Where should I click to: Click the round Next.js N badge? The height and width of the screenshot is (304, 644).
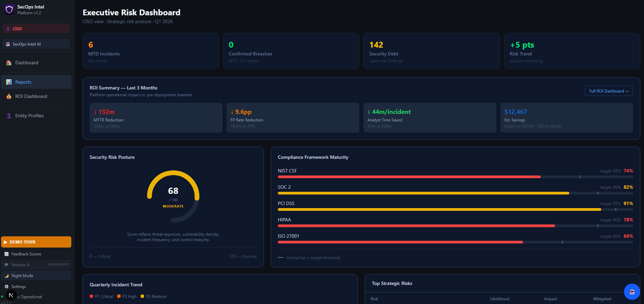11,295
